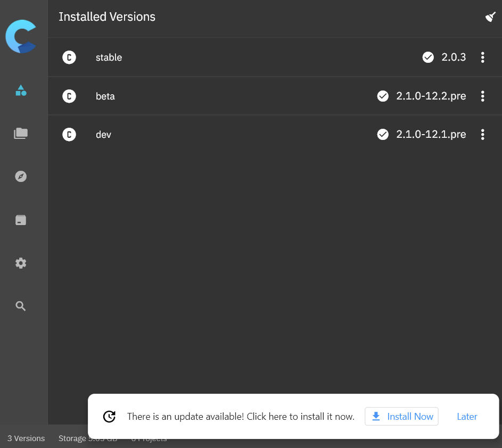The image size is (502, 448).
Task: Dismiss the update with Later
Action: point(467,416)
